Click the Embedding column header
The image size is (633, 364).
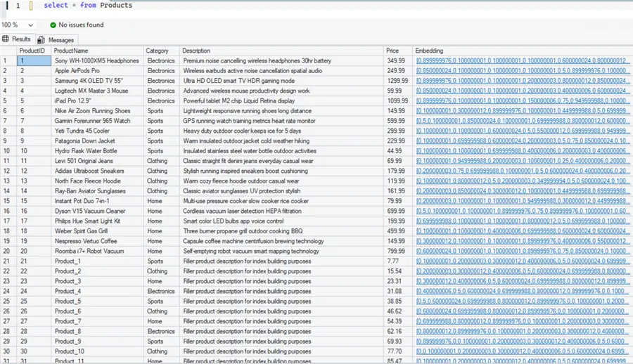523,51
